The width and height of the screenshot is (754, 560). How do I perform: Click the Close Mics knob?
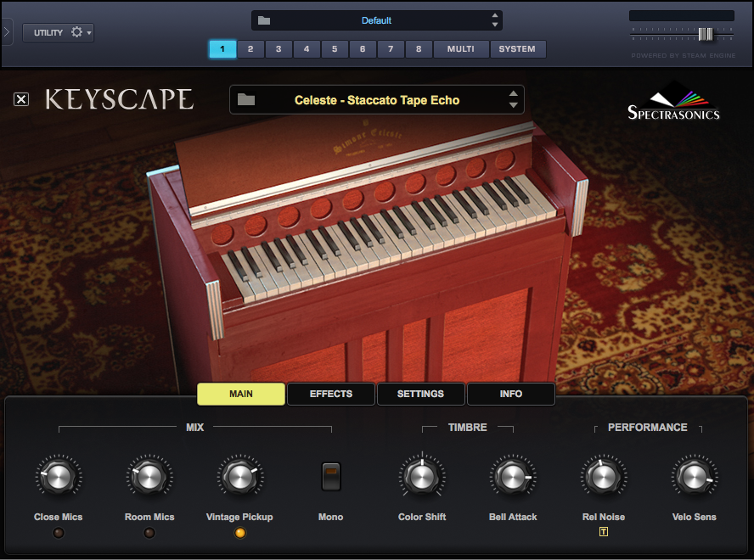coord(59,477)
